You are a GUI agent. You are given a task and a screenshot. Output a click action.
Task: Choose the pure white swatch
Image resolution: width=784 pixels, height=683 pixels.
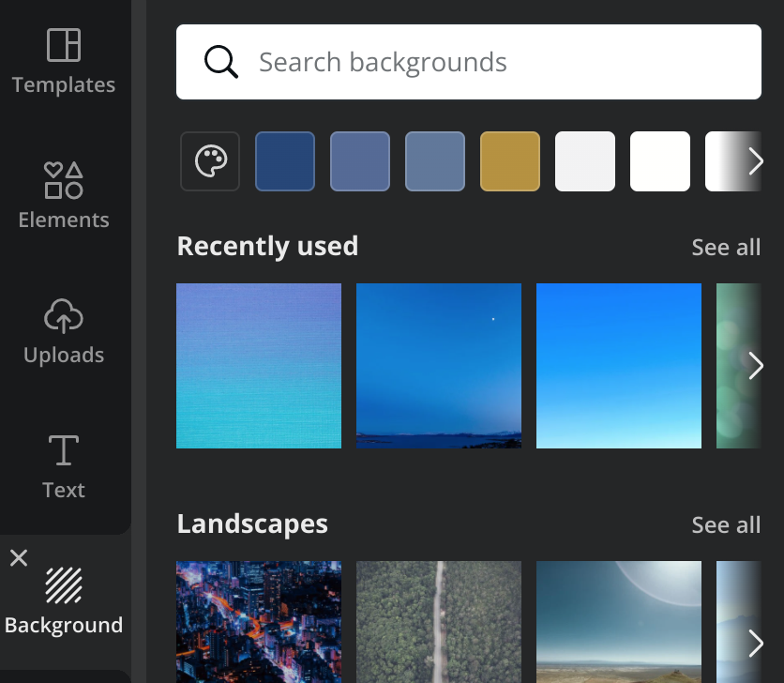660,161
